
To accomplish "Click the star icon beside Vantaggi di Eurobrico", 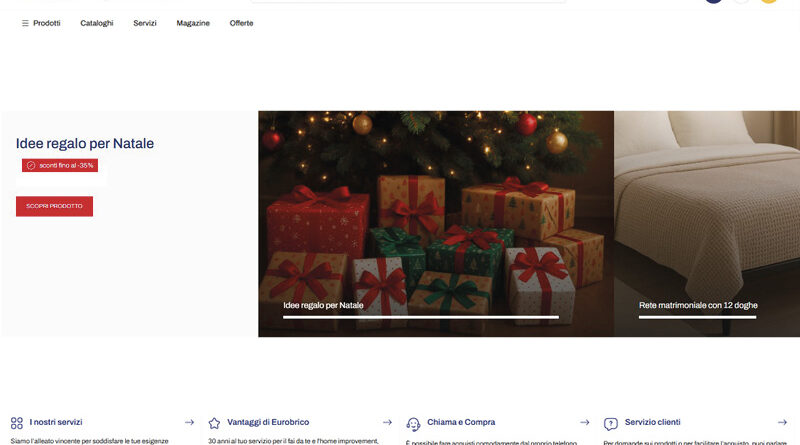I will pos(214,423).
